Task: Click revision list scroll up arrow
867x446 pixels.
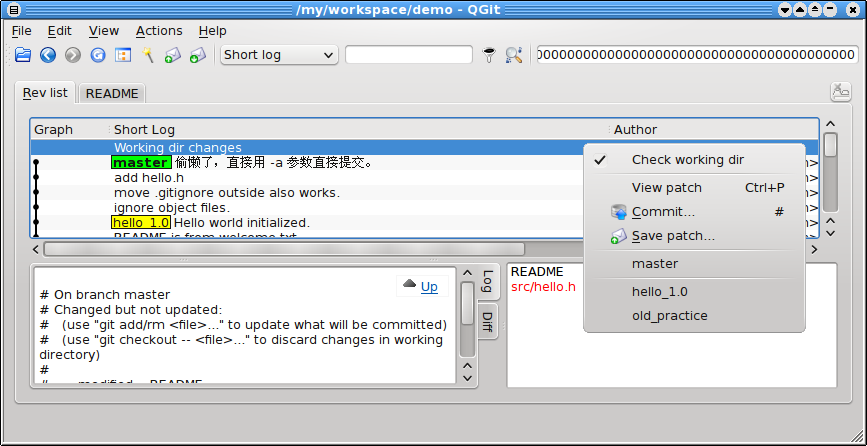Action: click(x=831, y=124)
